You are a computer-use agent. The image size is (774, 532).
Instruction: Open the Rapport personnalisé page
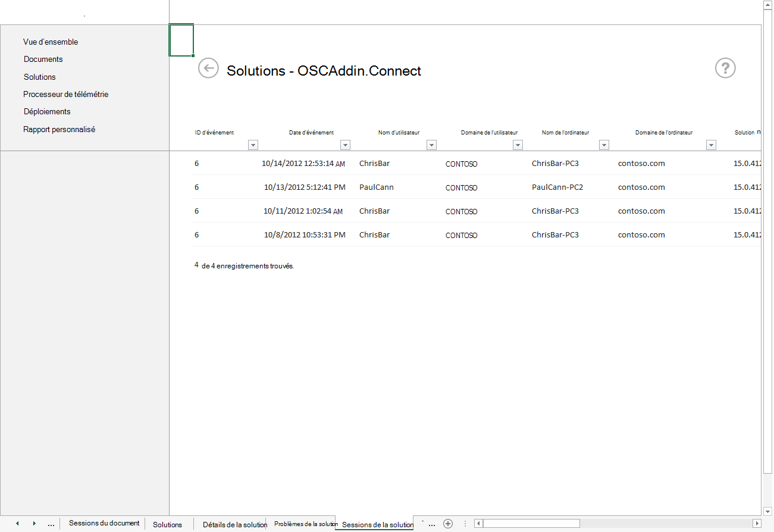59,129
